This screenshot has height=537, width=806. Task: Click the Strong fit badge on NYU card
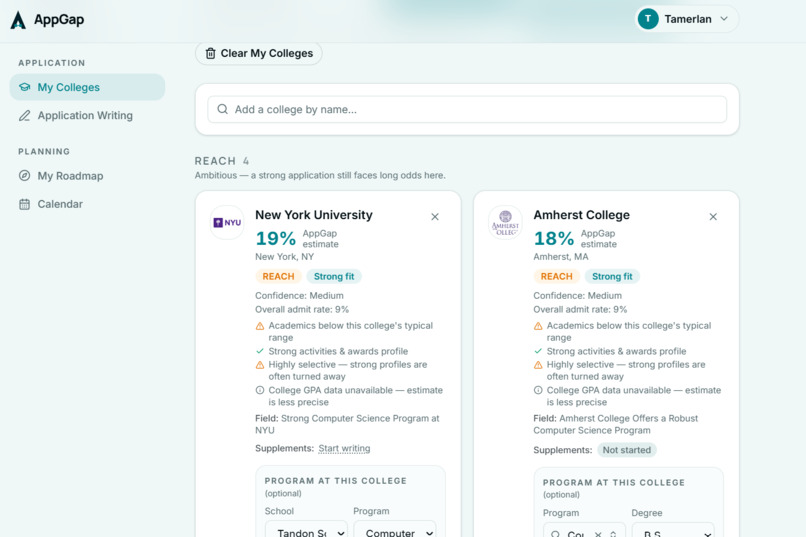pyautogui.click(x=334, y=276)
